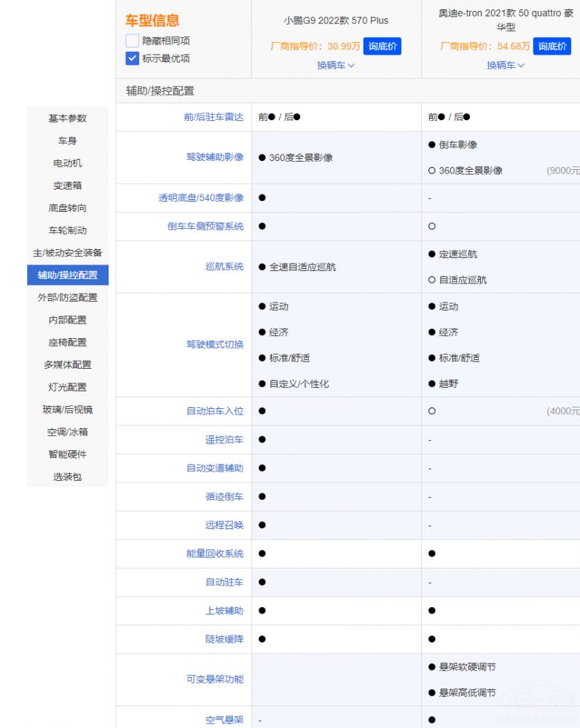Click 询底价 button for 奥迪e-tron
This screenshot has height=728, width=580.
click(552, 46)
